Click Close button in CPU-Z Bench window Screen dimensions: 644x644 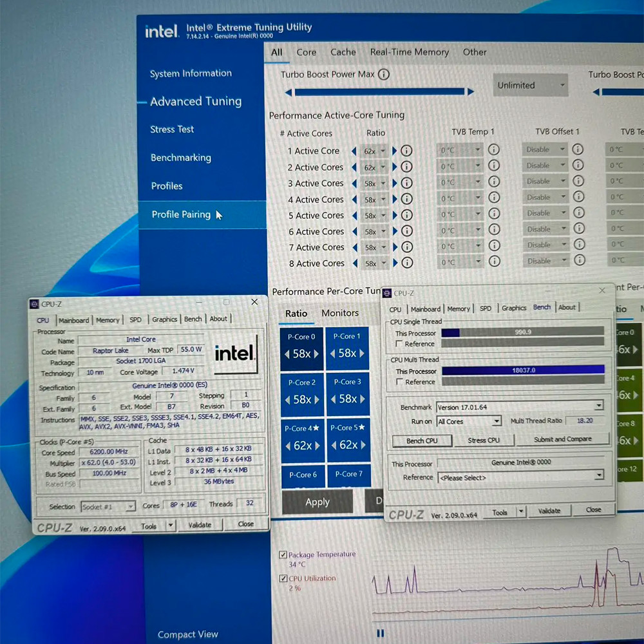coord(594,509)
